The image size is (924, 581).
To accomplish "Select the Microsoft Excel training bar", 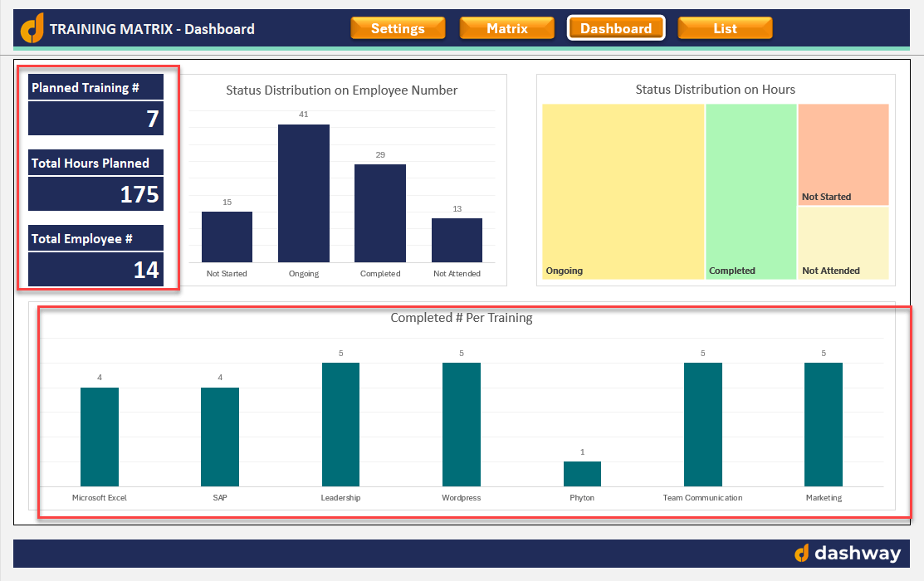I will (x=100, y=437).
